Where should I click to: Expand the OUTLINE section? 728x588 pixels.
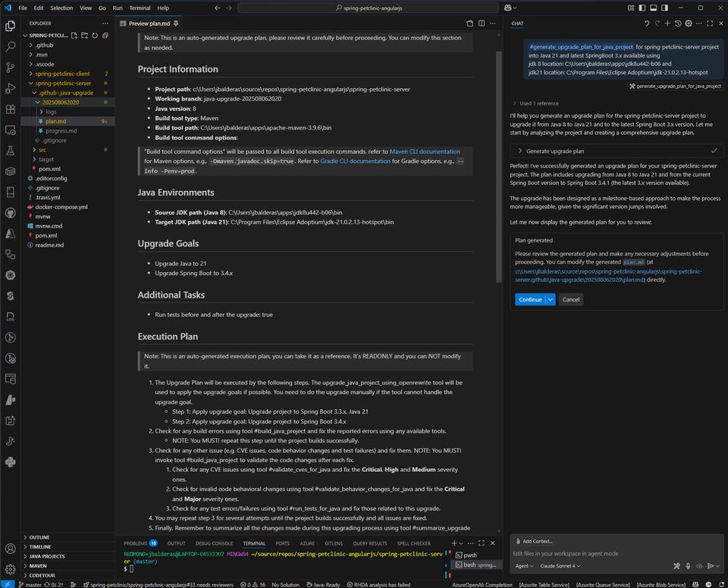click(67, 537)
